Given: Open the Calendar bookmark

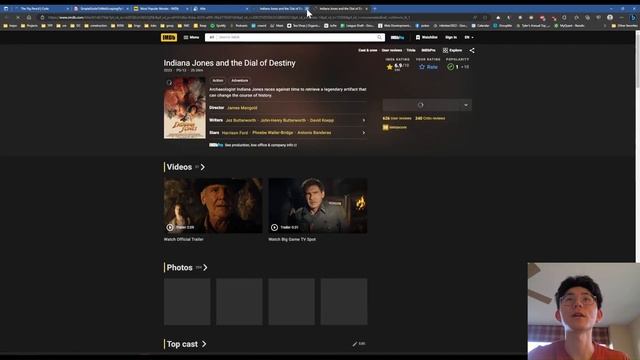Looking at the screenshot, I should (x=480, y=26).
